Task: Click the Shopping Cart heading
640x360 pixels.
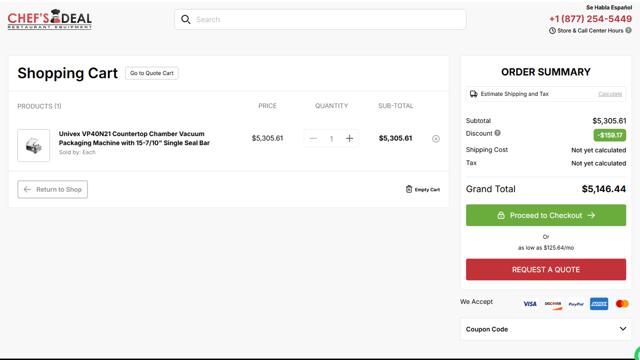Action: click(x=67, y=73)
